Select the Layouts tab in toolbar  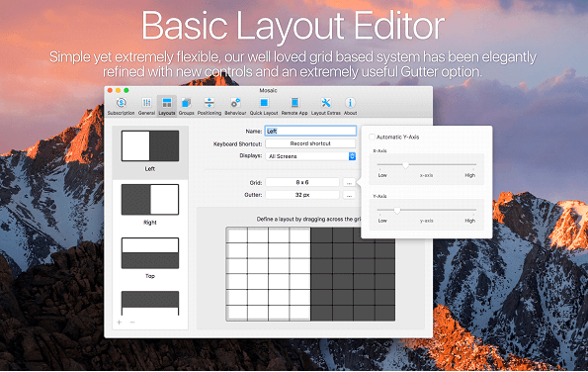(167, 106)
